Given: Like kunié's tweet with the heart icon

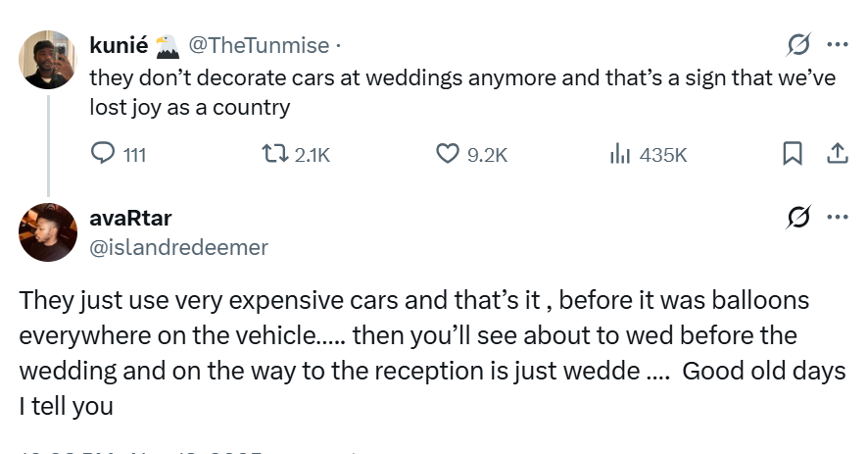Looking at the screenshot, I should (x=447, y=154).
